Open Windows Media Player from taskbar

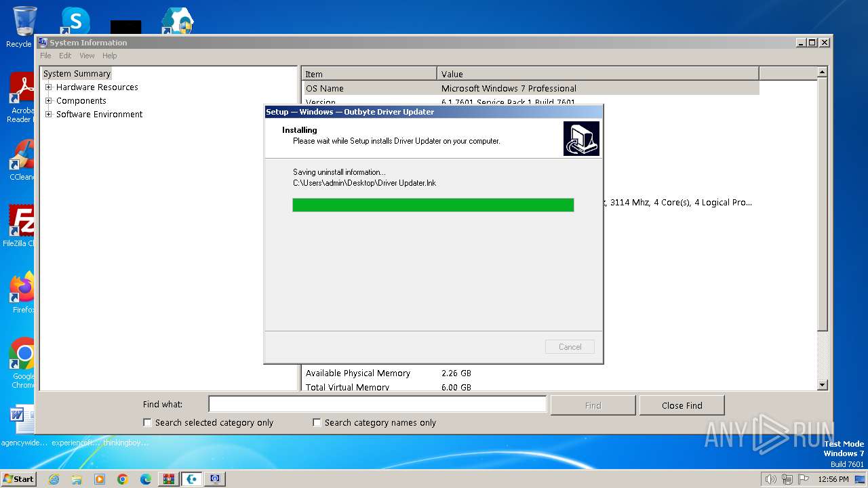(100, 479)
